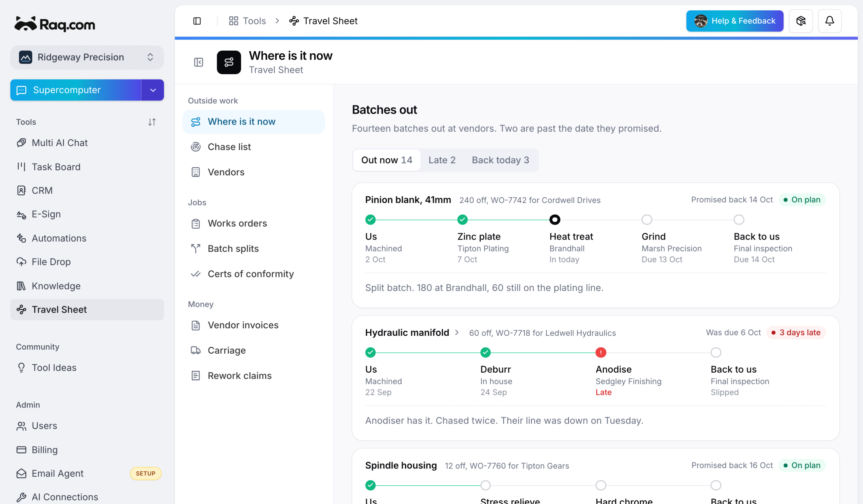Click the breadcrumb chevron after Tools
863x504 pixels.
(x=277, y=21)
